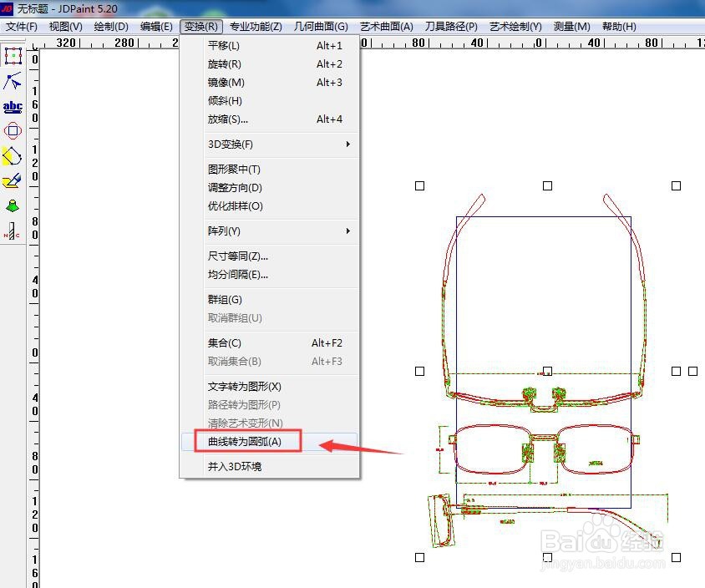705x588 pixels.
Task: Select 曲线转为圆弧 from the menu
Action: (x=249, y=442)
